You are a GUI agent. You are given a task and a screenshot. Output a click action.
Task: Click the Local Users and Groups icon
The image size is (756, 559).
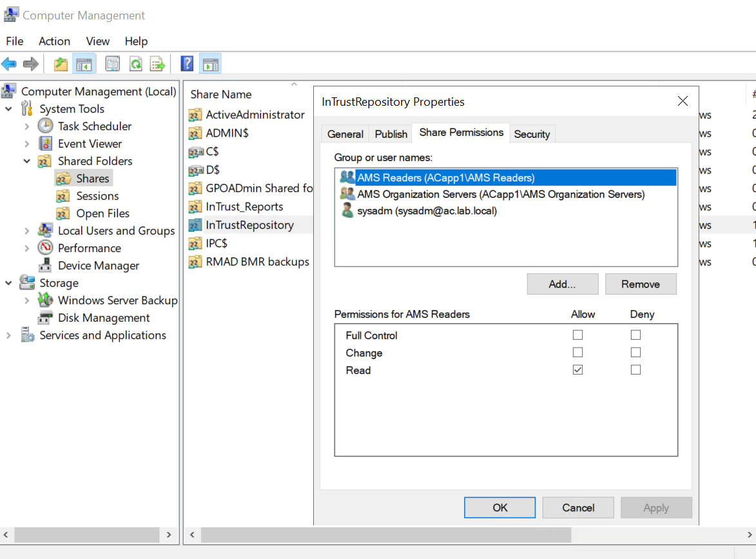(x=45, y=230)
